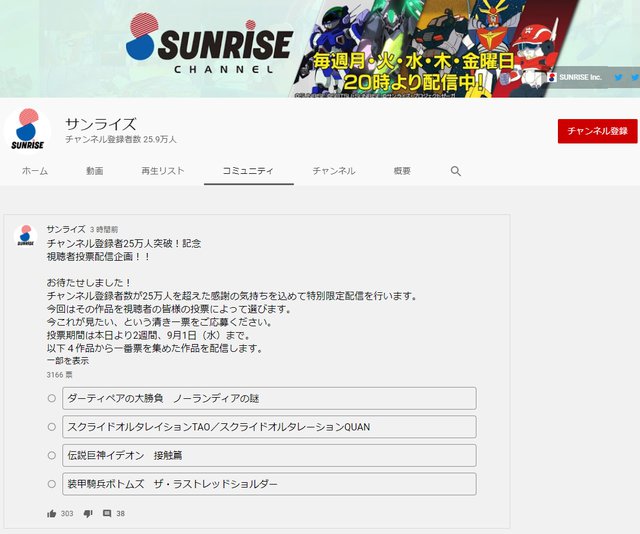Click the 38 comment count
The image size is (640, 534).
[120, 514]
